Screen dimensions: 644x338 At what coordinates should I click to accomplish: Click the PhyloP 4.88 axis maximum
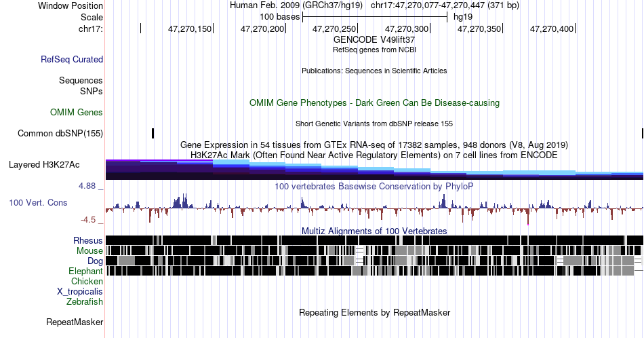pyautogui.click(x=87, y=186)
